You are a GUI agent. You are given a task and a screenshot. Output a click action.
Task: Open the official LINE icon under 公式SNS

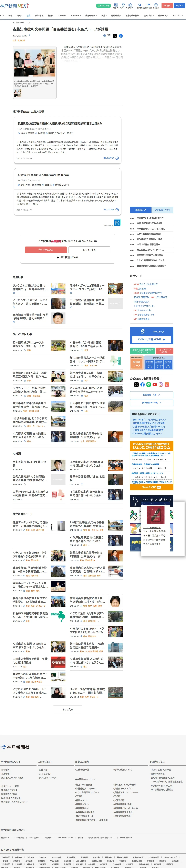click(148, 385)
